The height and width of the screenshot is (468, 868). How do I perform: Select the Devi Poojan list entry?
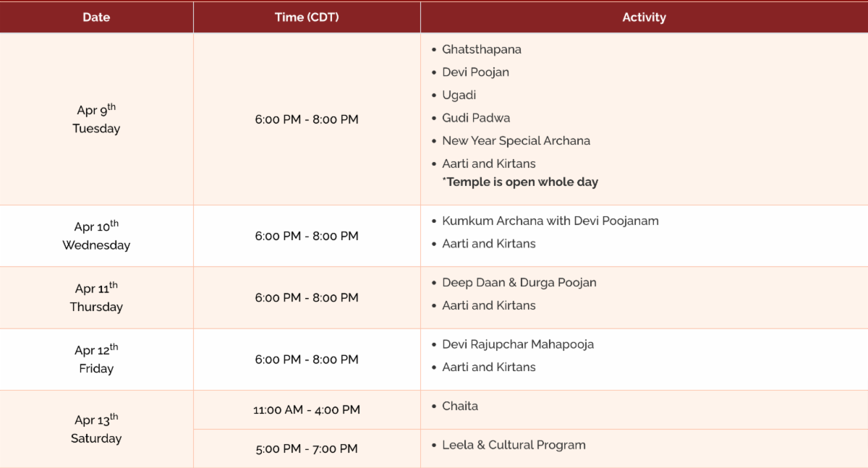click(475, 72)
